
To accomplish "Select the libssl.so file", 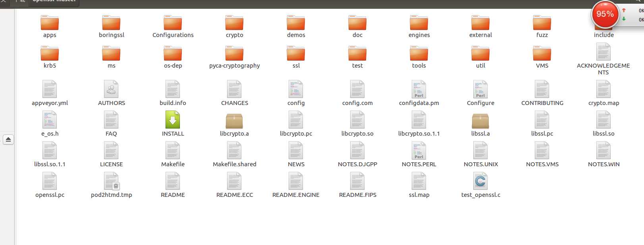I will point(604,120).
